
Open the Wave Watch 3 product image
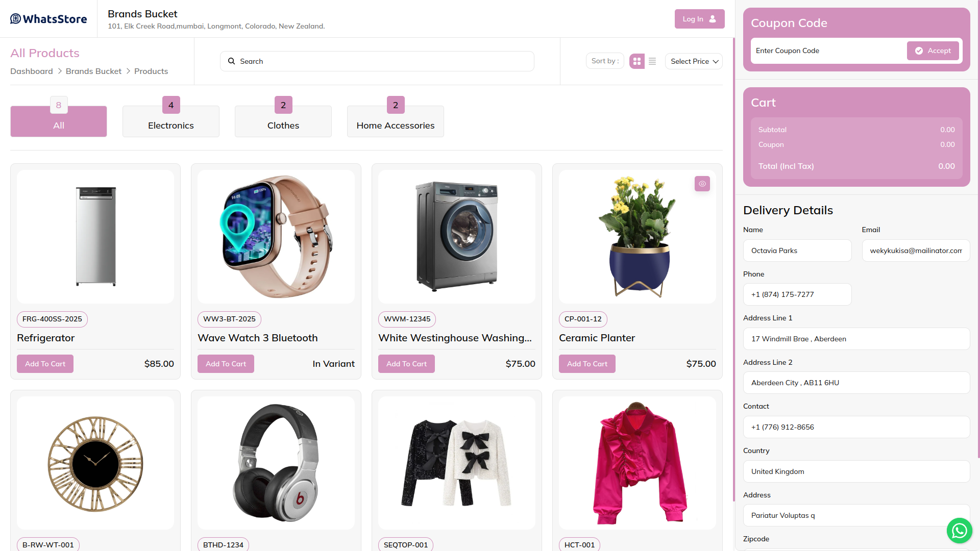coord(276,237)
